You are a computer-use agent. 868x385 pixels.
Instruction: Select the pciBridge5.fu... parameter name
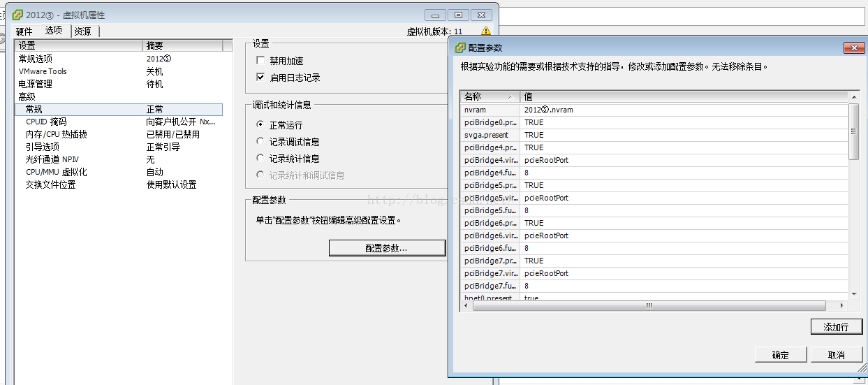[490, 210]
